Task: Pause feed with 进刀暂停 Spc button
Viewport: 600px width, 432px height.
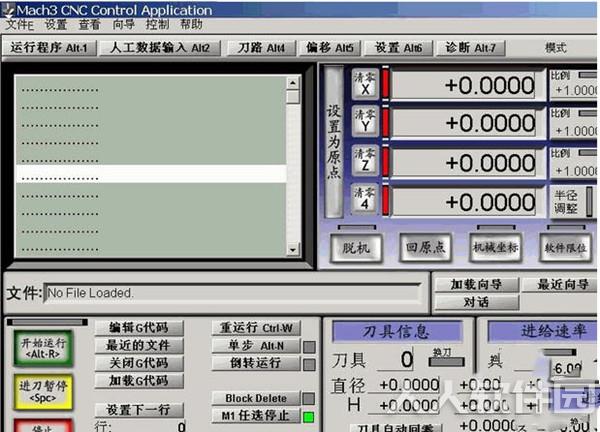Action: tap(43, 392)
